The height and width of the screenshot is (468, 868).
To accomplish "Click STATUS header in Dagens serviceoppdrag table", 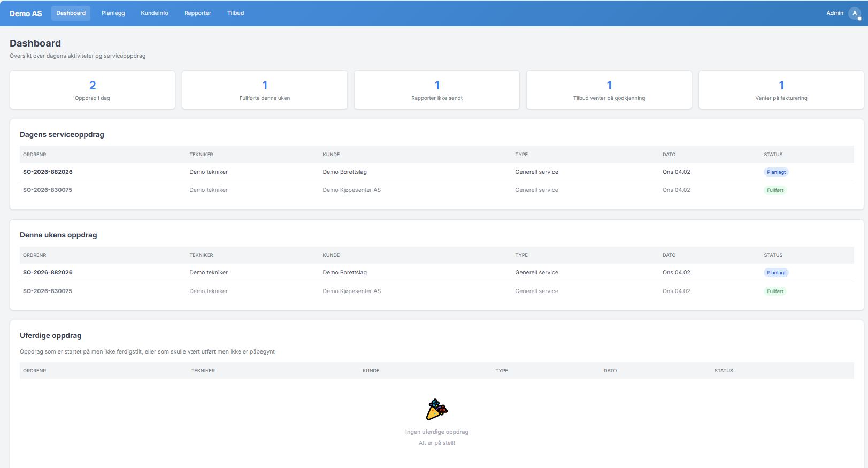I will tap(773, 155).
